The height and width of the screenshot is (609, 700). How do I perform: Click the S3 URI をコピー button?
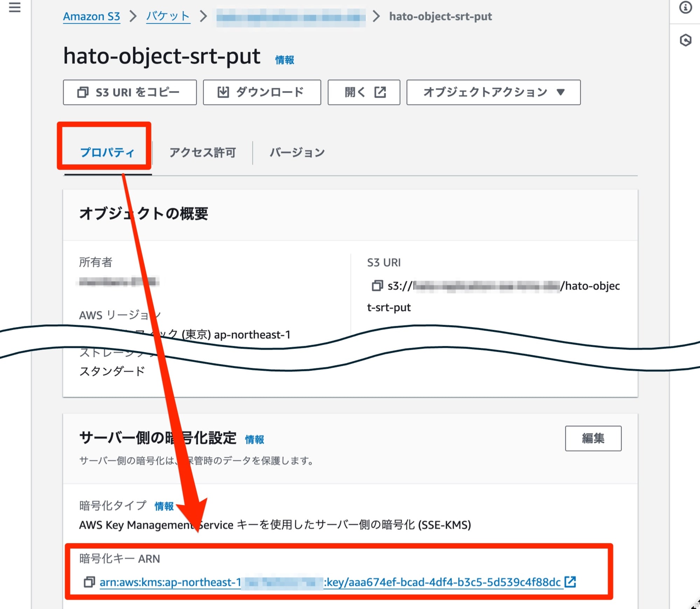130,92
